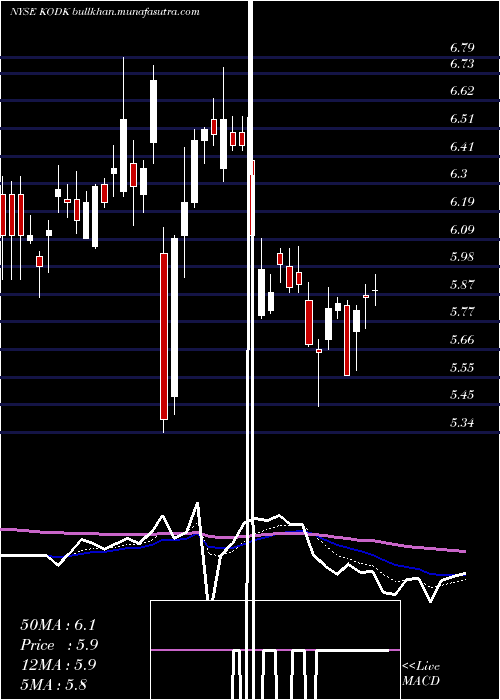This screenshot has width=500, height=700.
Task: Click the NYSE KODK bullkhan.munafasutra.com title text
Action: [x=105, y=12]
